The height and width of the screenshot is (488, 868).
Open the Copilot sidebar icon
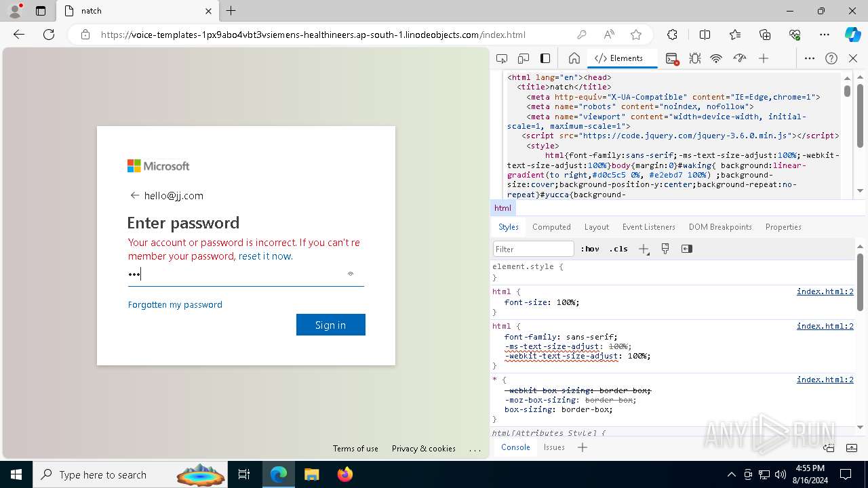tap(852, 35)
